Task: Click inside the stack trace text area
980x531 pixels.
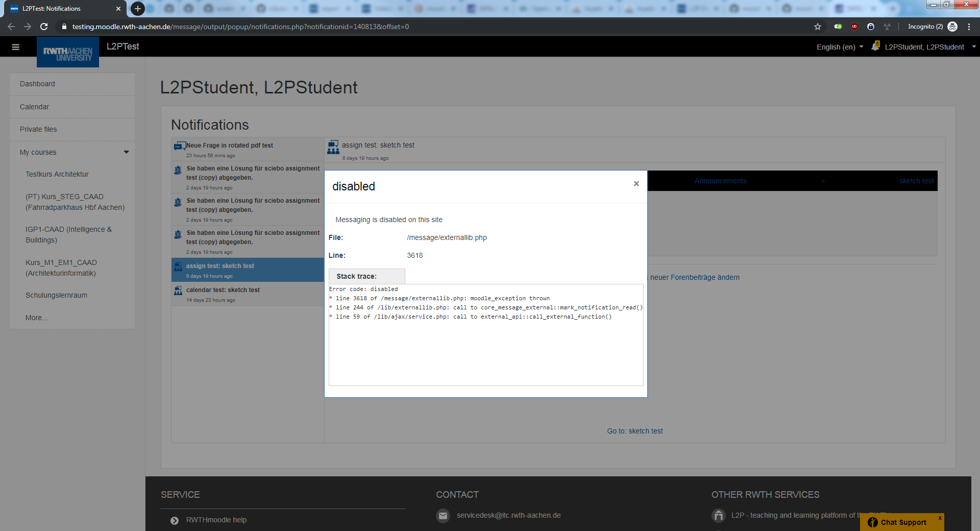Action: pyautogui.click(x=486, y=335)
